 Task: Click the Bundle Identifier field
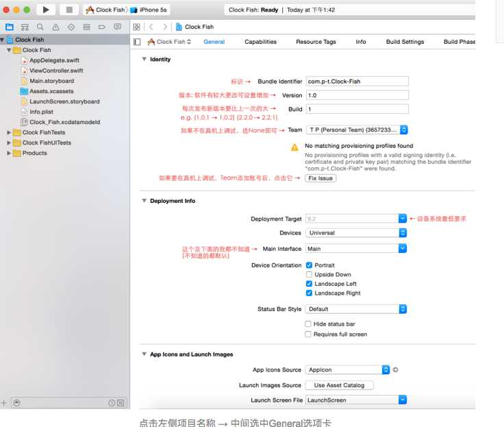coord(357,82)
